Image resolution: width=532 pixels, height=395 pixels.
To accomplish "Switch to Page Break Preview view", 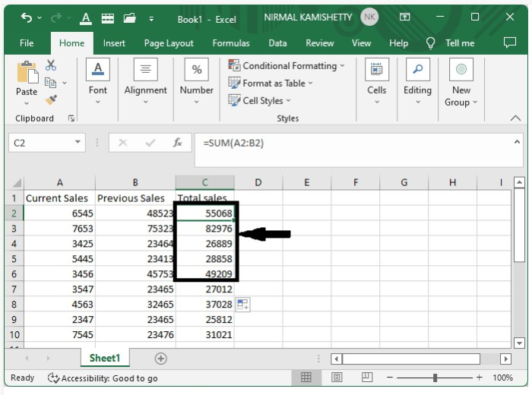I will pos(367,378).
